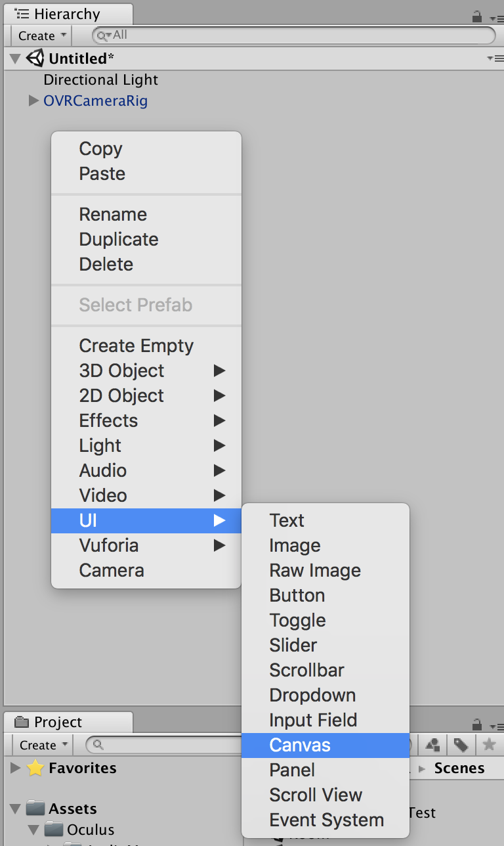Click the save search star icon
Image resolution: width=504 pixels, height=846 pixels.
(x=489, y=745)
